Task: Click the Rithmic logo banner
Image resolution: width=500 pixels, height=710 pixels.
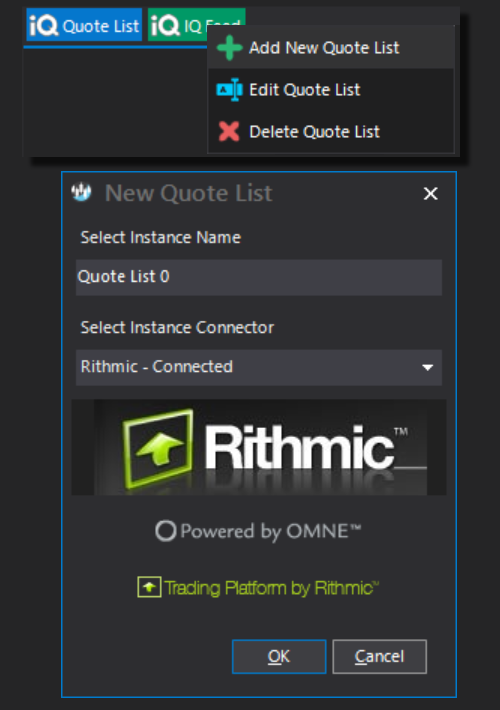Action: coord(259,447)
